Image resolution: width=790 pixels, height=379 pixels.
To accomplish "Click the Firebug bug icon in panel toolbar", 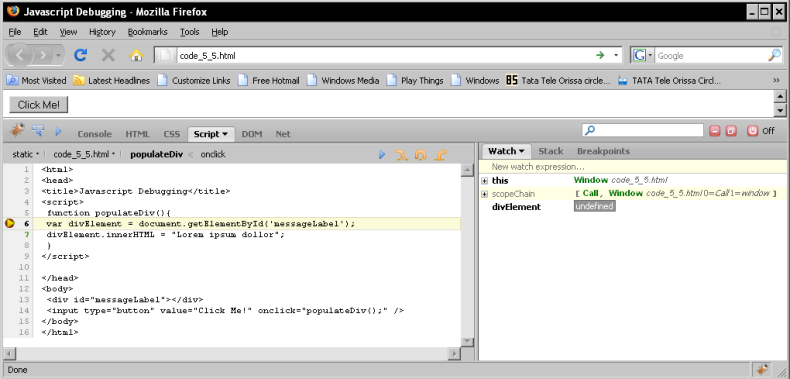I will pyautogui.click(x=17, y=132).
